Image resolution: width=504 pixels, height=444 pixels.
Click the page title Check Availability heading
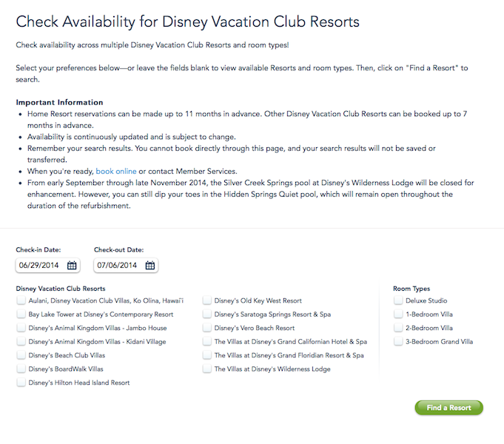coord(188,22)
